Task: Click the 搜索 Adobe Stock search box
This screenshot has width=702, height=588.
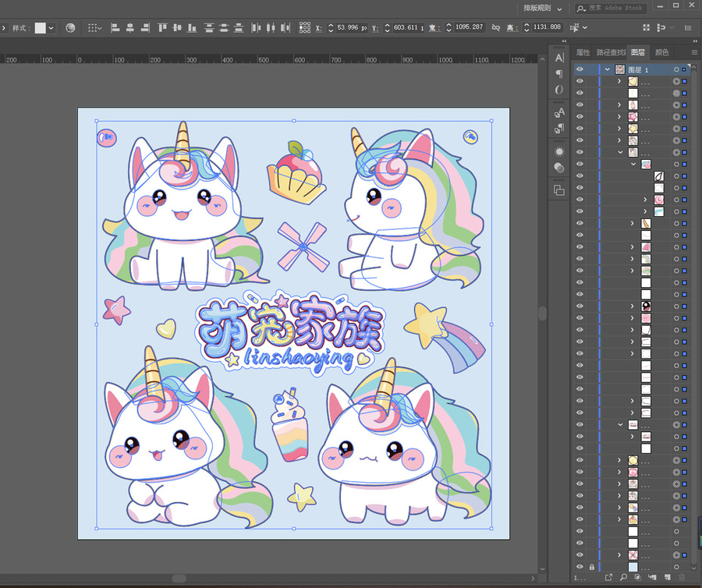Action: (610, 8)
